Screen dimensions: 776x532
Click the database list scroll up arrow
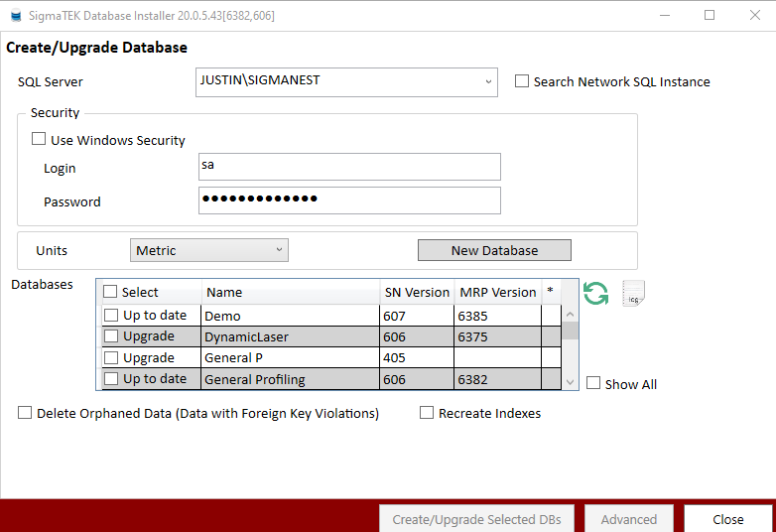pyautogui.click(x=571, y=315)
